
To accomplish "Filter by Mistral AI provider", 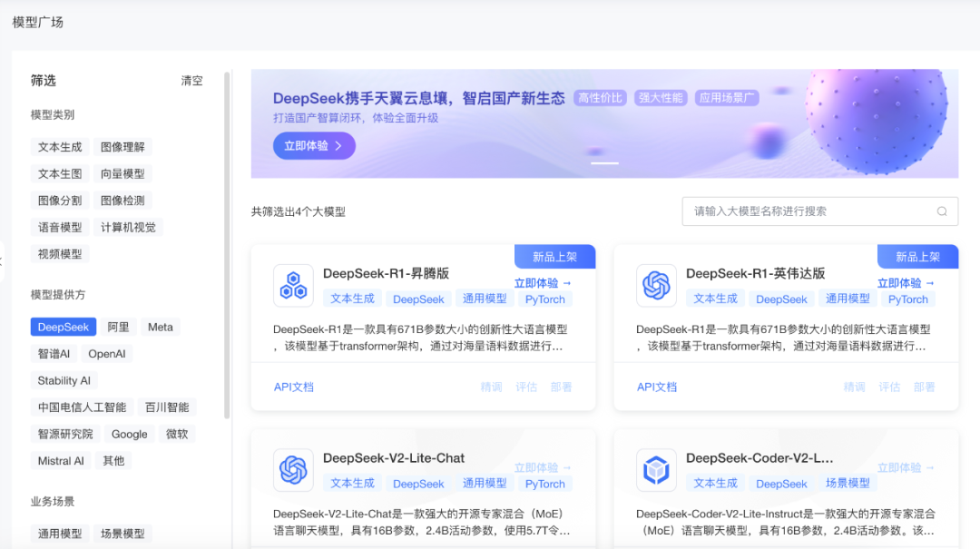I will 61,462.
